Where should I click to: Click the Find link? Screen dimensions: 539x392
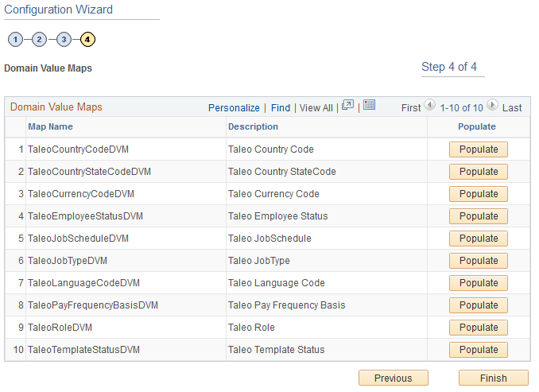point(281,108)
